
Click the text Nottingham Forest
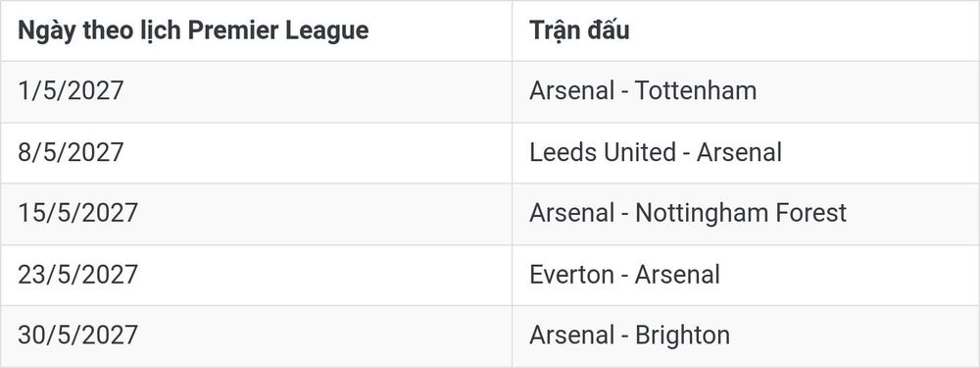pos(741,213)
